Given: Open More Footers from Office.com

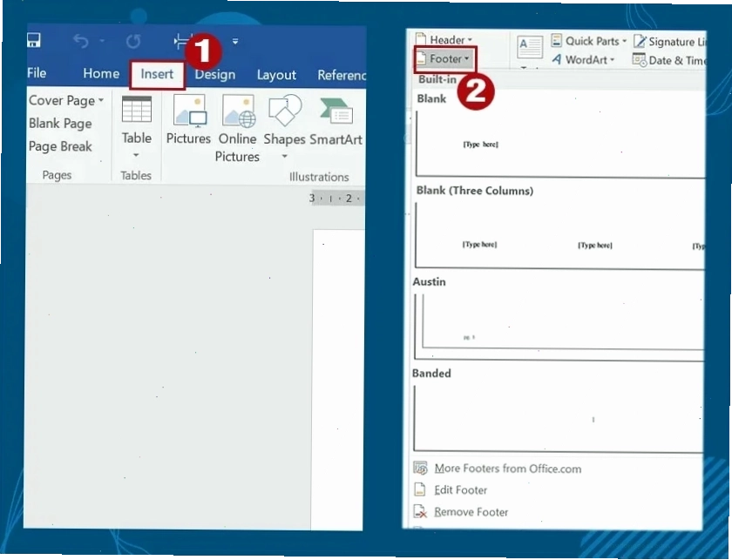Looking at the screenshot, I should tap(498, 469).
